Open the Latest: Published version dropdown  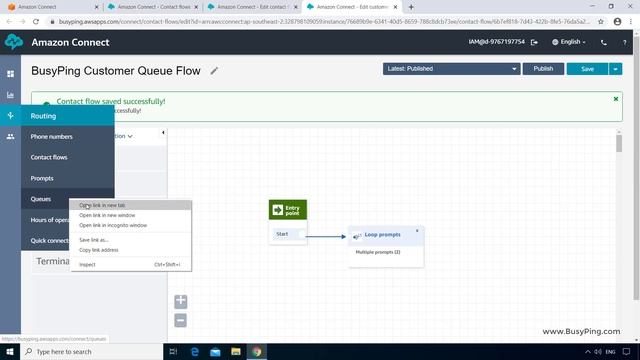coord(451,69)
